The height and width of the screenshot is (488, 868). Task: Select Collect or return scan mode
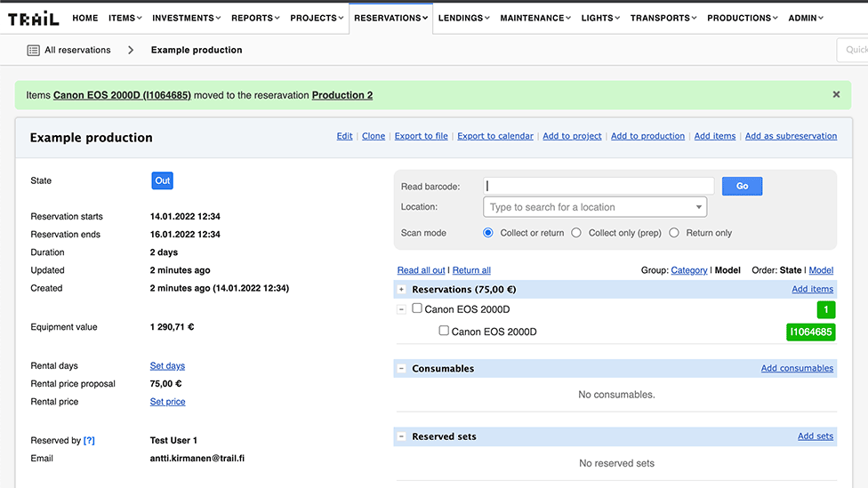487,232
